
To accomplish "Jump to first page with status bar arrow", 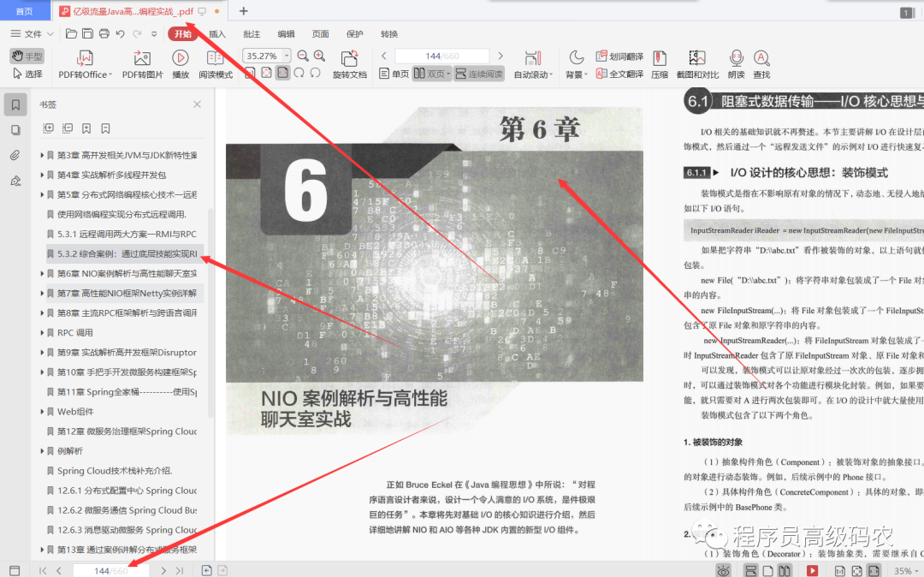I will [43, 570].
